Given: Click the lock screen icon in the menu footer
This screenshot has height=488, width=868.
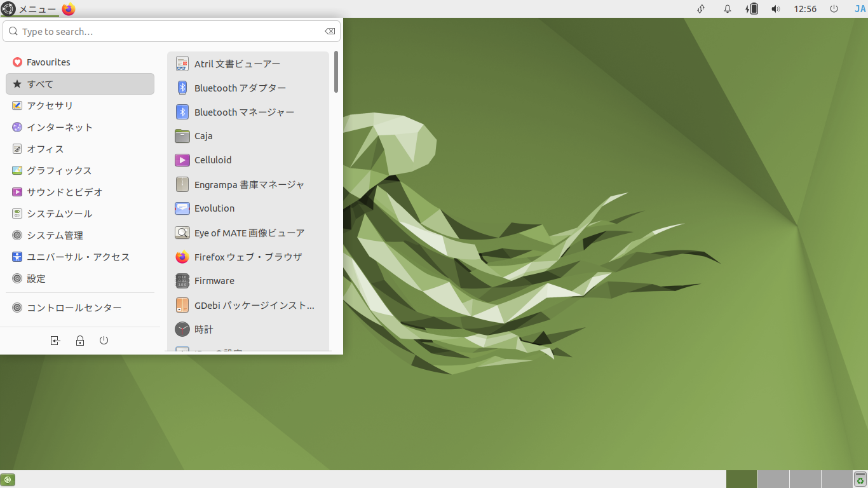Looking at the screenshot, I should click(80, 341).
